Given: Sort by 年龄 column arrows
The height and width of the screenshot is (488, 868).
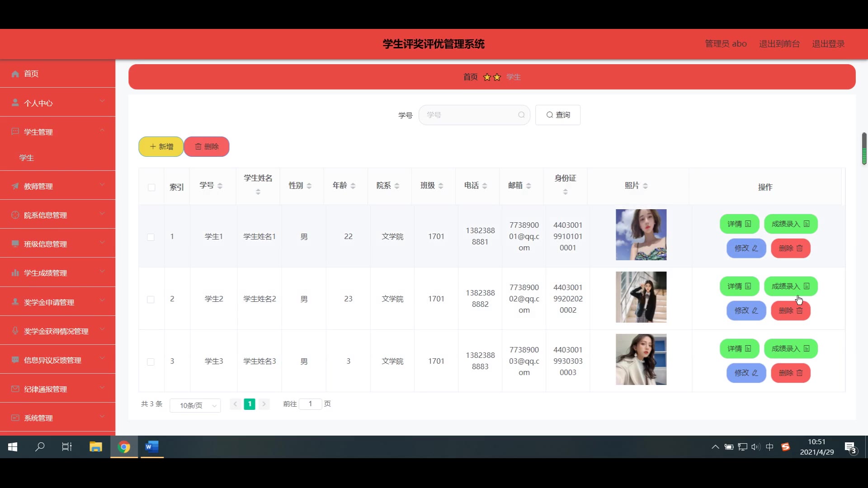Looking at the screenshot, I should tap(353, 186).
